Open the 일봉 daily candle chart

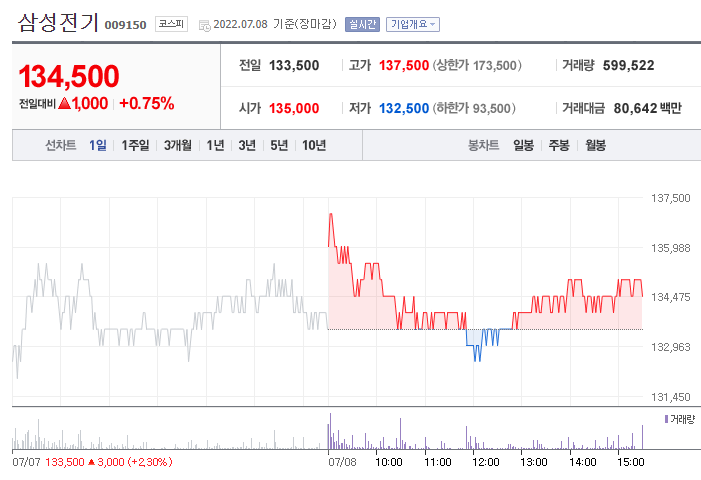(524, 145)
